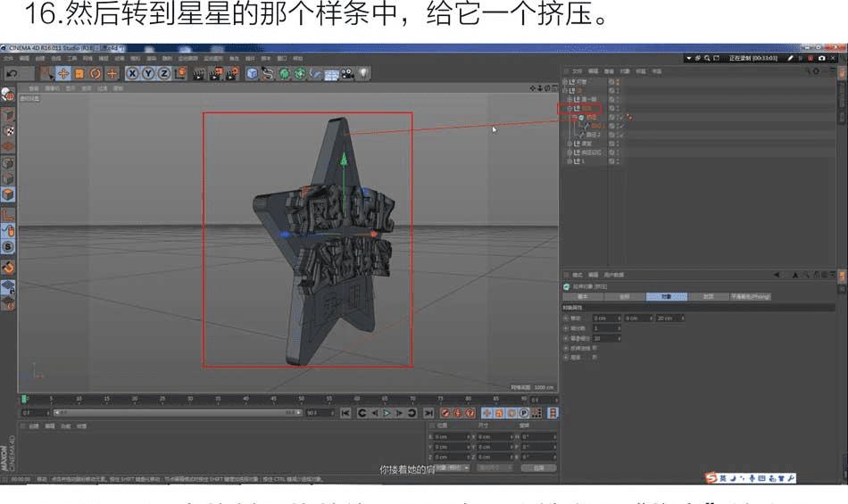848x504 pixels.
Task: Click the red Record Active Objects button
Action: coord(445,413)
